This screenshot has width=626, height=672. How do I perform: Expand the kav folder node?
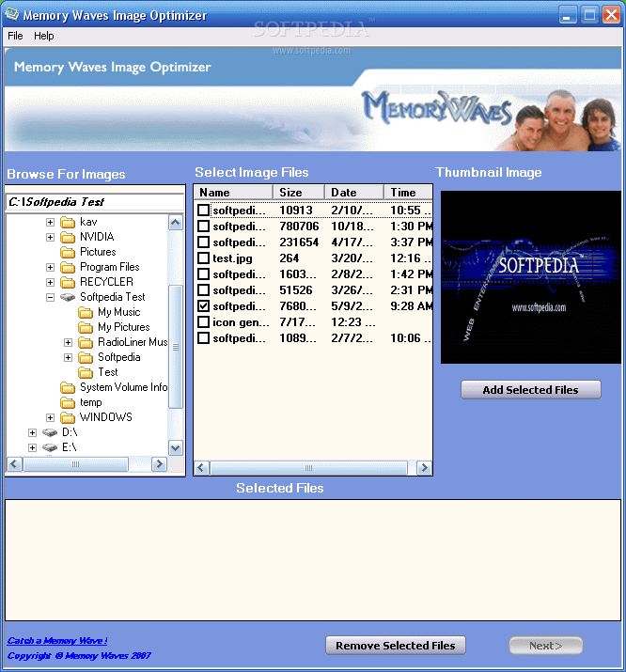50,222
